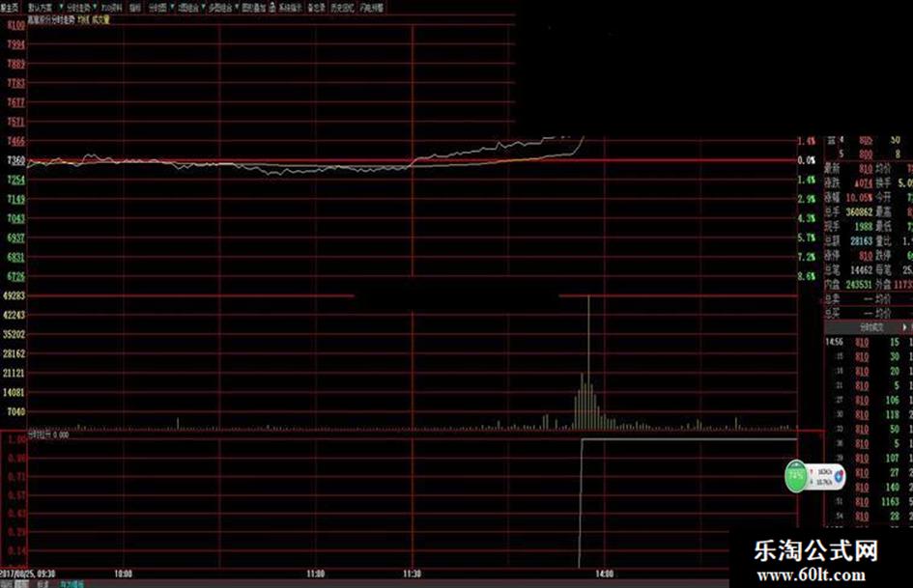Click the leftmost toolbar item at the top-left corner
This screenshot has width=913, height=588.
[10, 8]
